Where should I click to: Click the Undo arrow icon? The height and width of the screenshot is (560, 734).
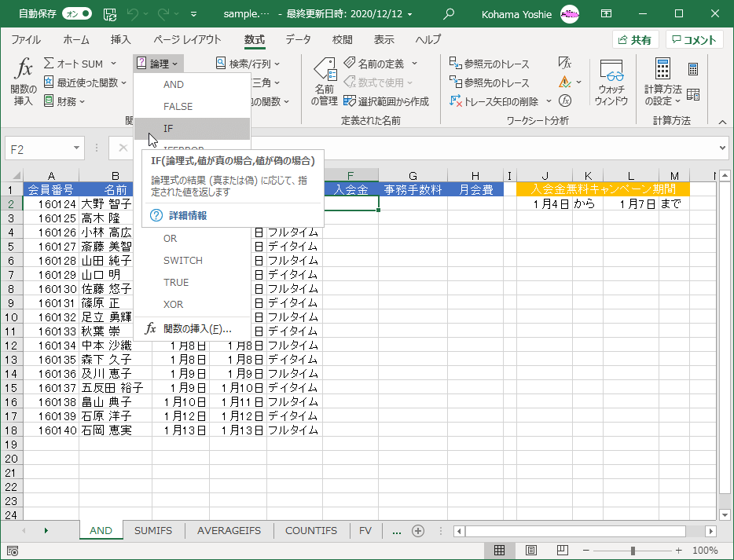click(133, 14)
